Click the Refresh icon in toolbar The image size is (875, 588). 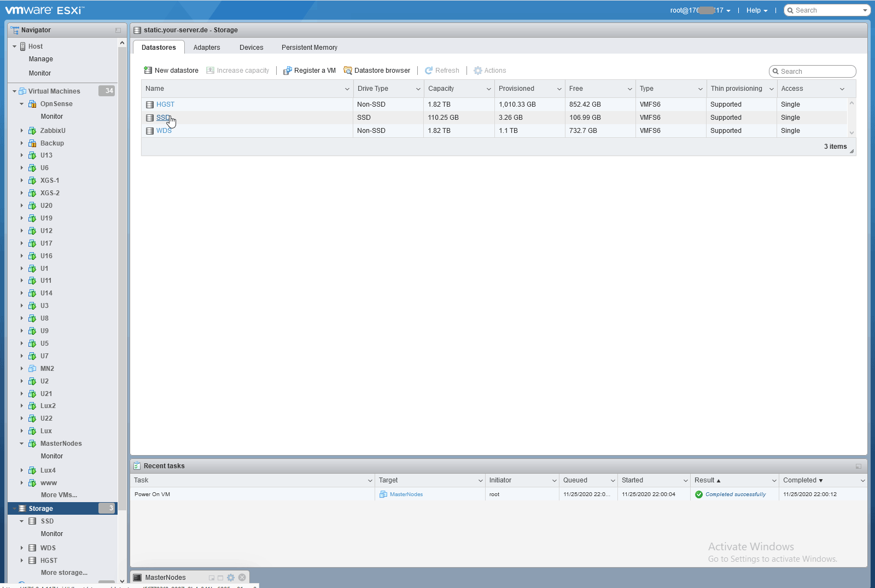pos(429,71)
